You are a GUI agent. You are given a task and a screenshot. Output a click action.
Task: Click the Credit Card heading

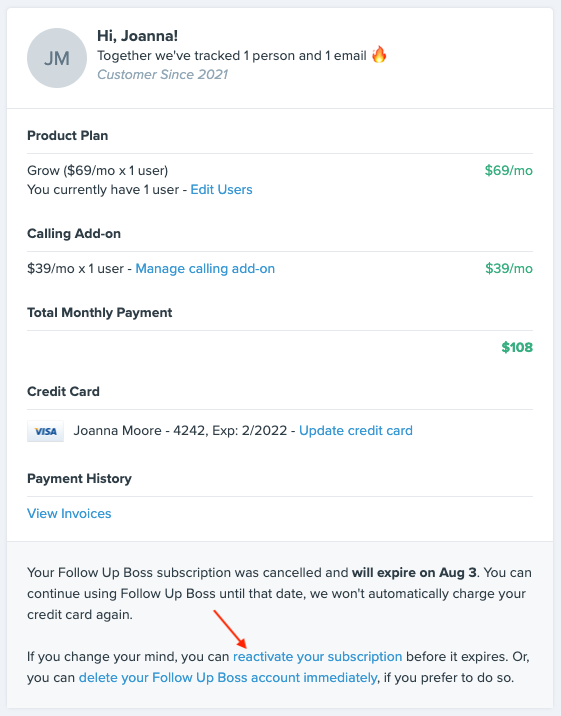coord(63,391)
